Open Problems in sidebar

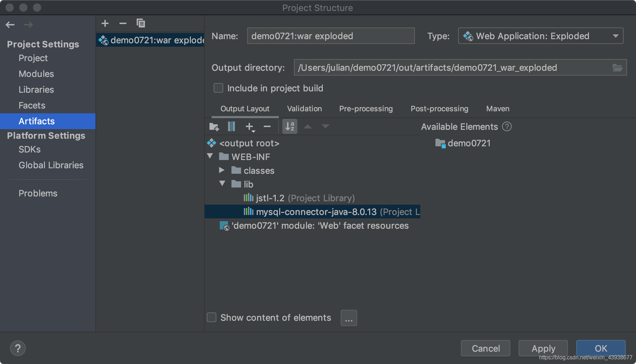pyautogui.click(x=48, y=193)
